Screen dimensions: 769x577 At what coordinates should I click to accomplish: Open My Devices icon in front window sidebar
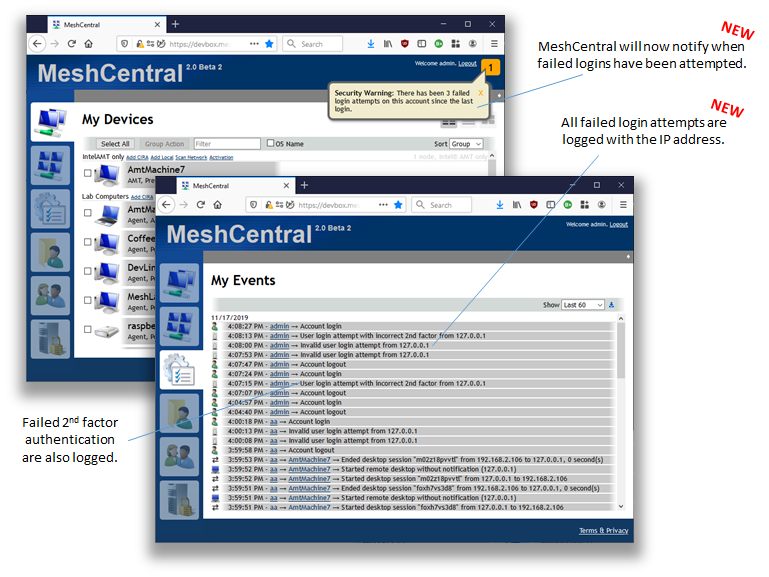pos(179,283)
